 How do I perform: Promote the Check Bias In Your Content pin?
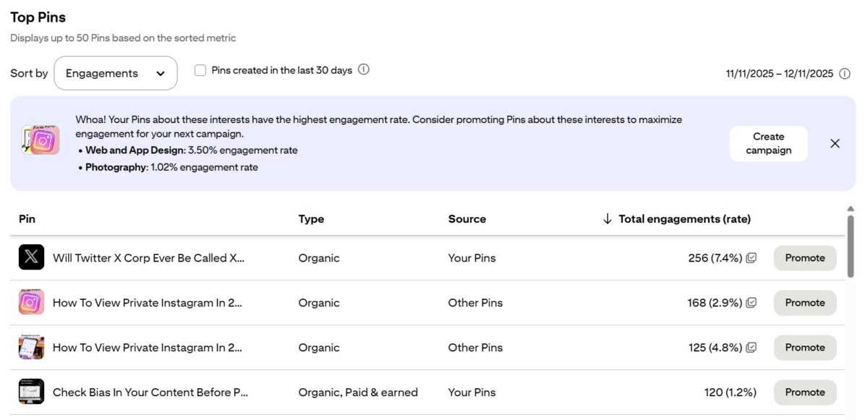(804, 392)
